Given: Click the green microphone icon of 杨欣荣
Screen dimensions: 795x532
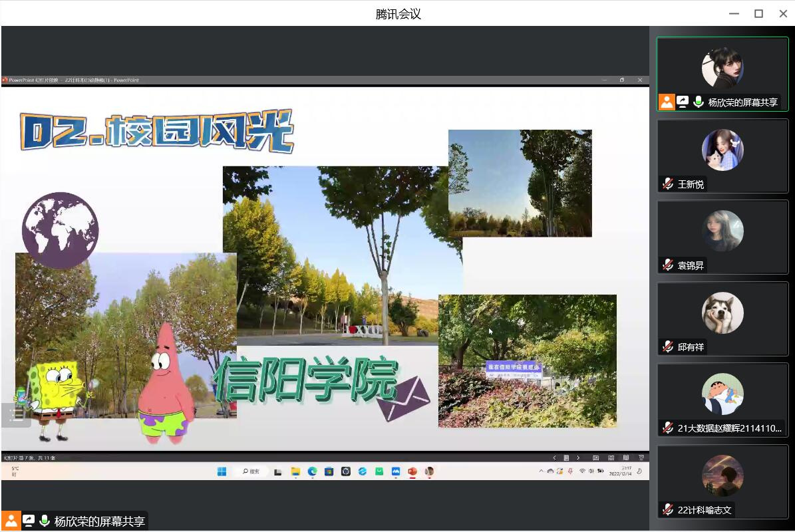Looking at the screenshot, I should (x=699, y=102).
